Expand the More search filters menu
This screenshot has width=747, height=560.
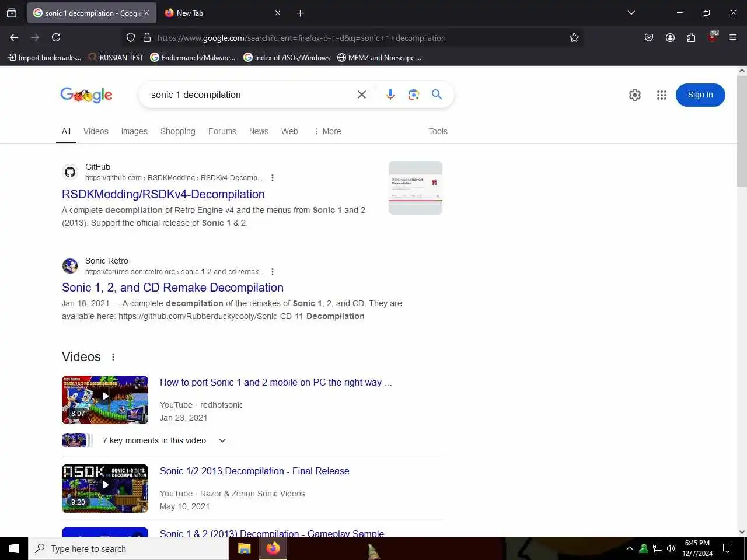point(327,131)
